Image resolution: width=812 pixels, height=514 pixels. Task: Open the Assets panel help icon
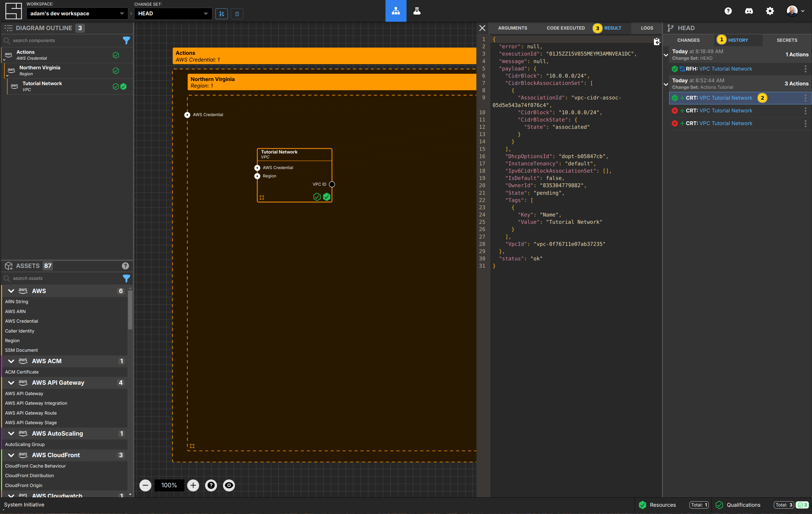[125, 266]
